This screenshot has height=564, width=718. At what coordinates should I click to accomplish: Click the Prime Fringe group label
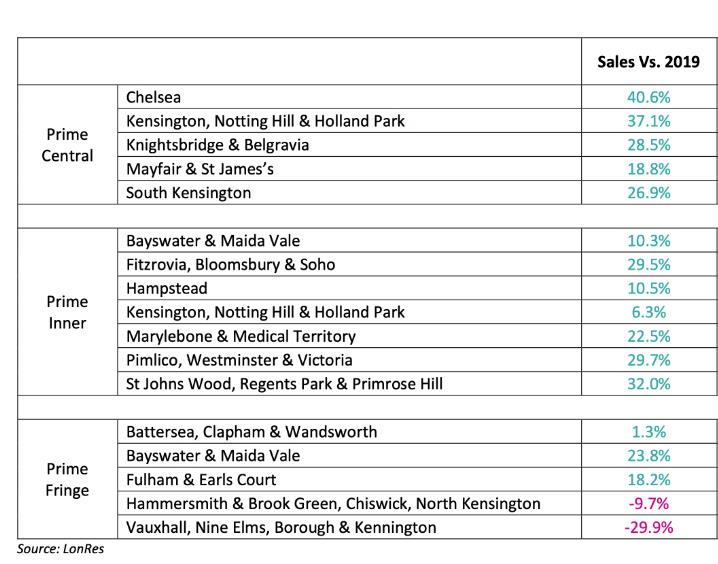tap(68, 479)
